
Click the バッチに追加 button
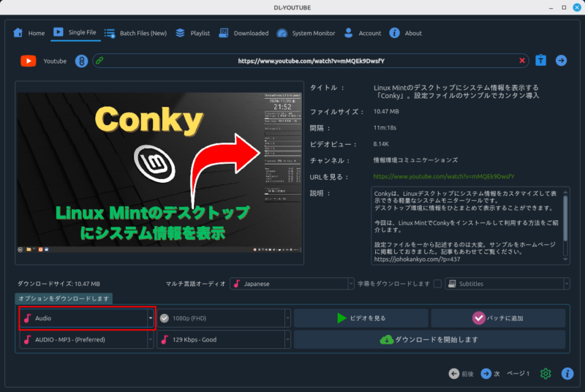click(x=497, y=318)
